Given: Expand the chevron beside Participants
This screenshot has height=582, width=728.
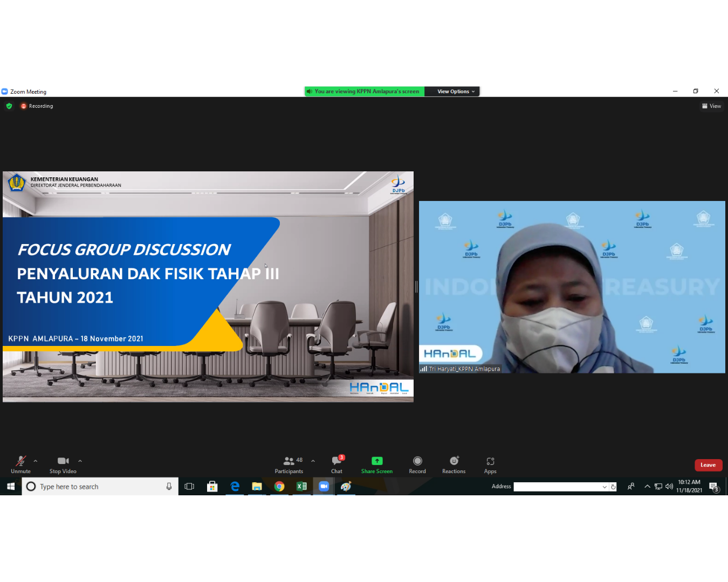Looking at the screenshot, I should click(313, 461).
